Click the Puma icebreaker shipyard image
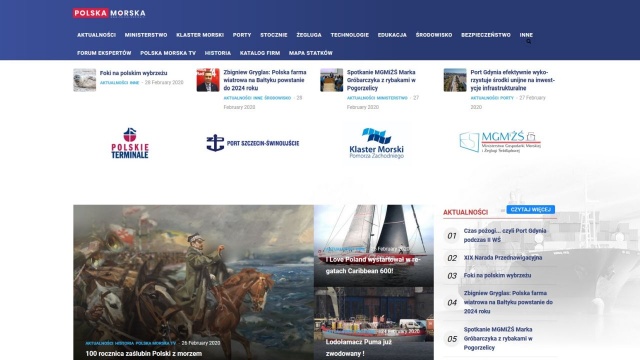 pyautogui.click(x=374, y=323)
